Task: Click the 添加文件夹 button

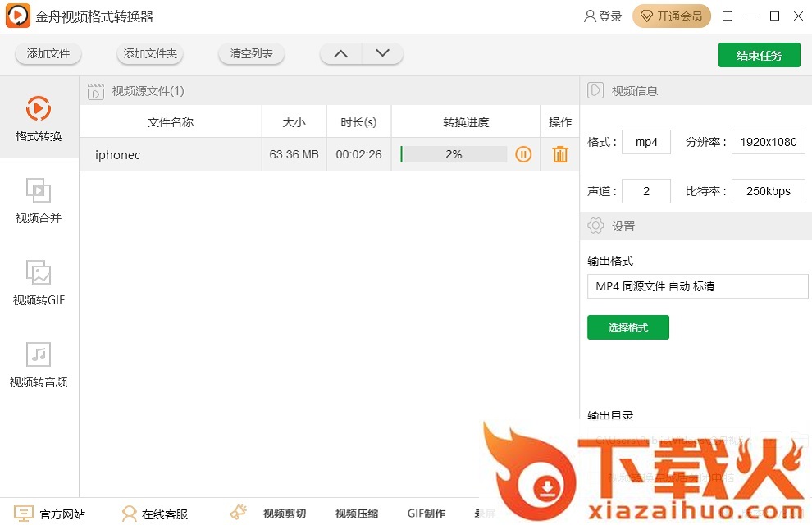Action: pos(150,54)
